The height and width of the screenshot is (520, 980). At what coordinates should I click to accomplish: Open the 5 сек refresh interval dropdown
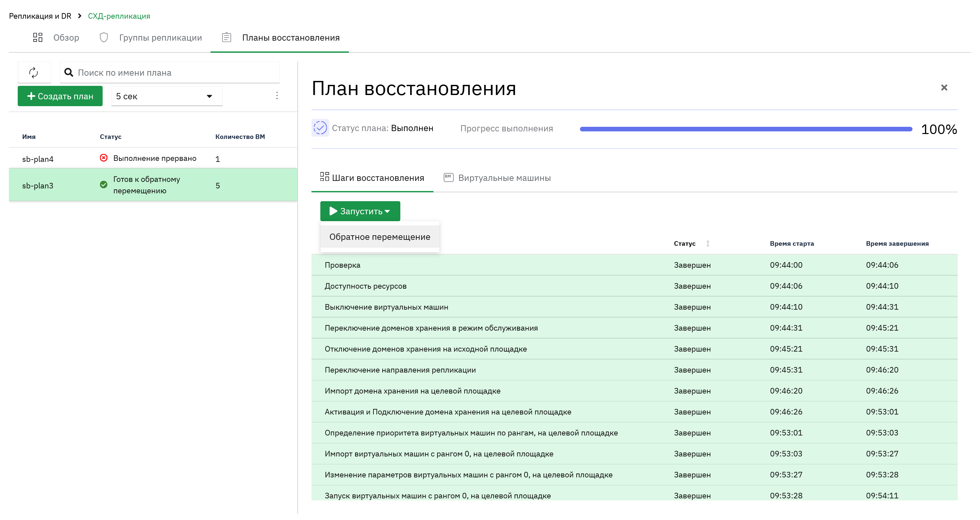click(167, 96)
